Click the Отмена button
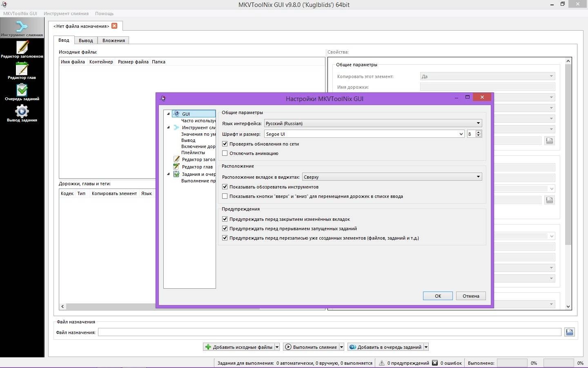 [471, 296]
